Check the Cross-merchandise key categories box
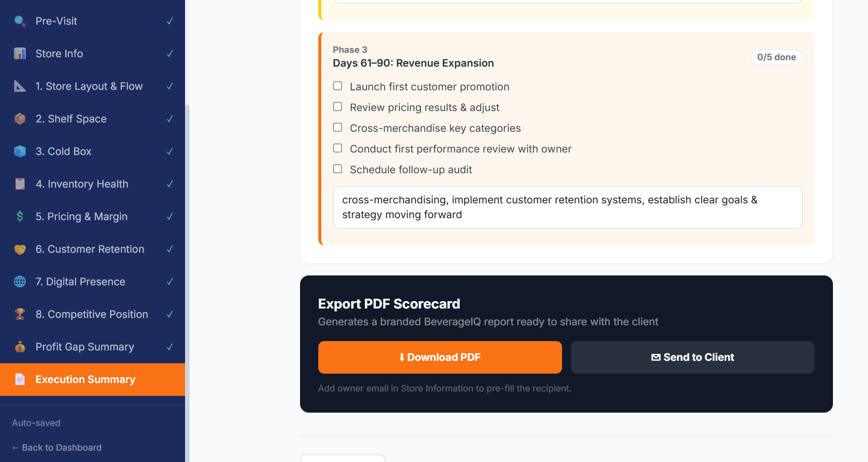868x462 pixels. pos(338,127)
